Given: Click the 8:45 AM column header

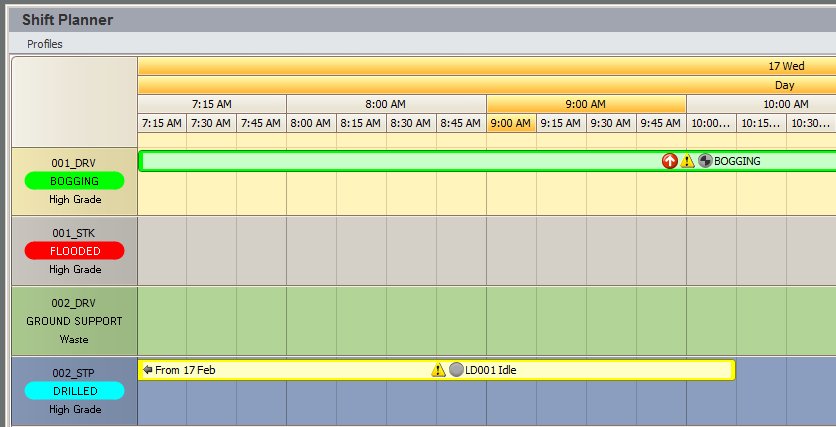Looking at the screenshot, I should point(461,123).
